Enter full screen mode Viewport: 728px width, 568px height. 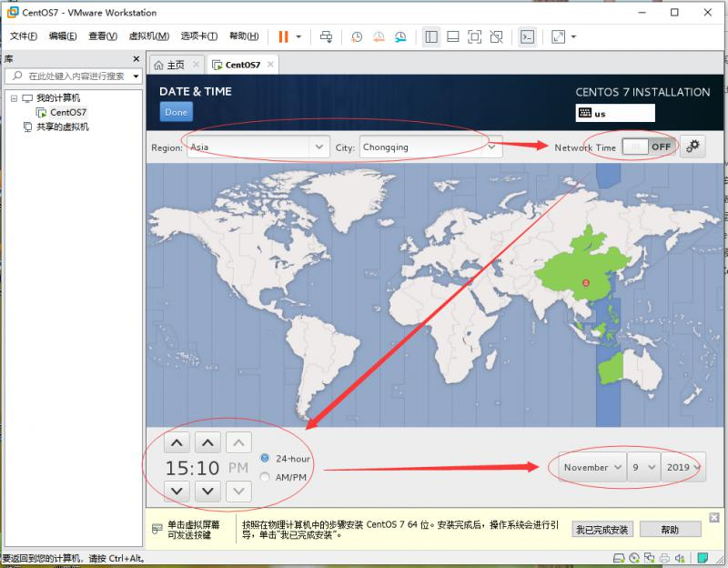(474, 36)
